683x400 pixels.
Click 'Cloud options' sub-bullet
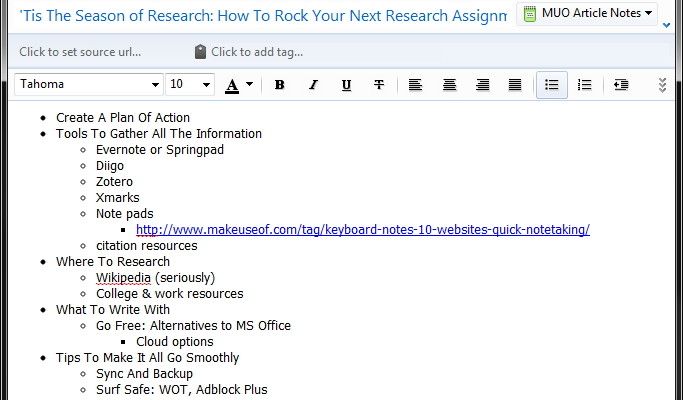pos(175,342)
